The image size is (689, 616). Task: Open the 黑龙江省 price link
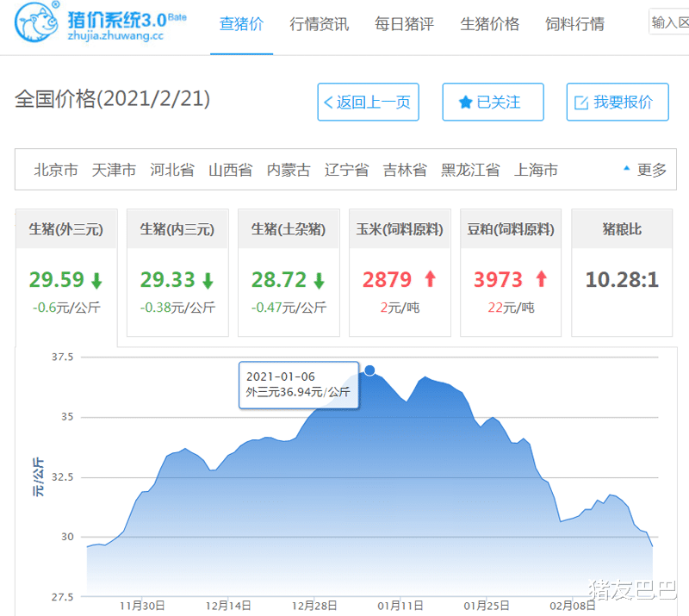[x=470, y=170]
